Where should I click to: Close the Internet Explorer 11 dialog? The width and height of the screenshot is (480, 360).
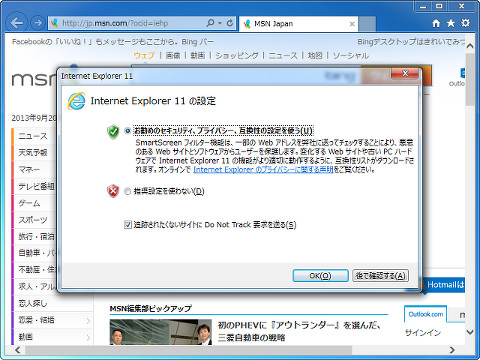point(405,74)
